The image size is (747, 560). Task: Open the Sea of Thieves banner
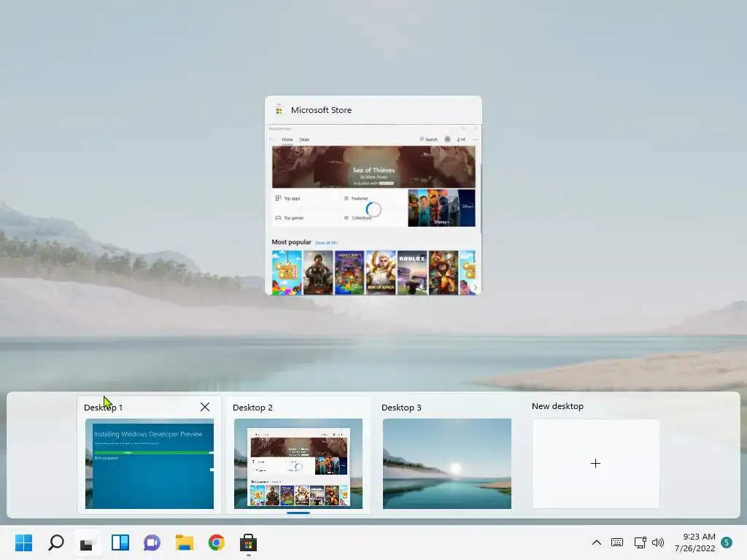[373, 167]
